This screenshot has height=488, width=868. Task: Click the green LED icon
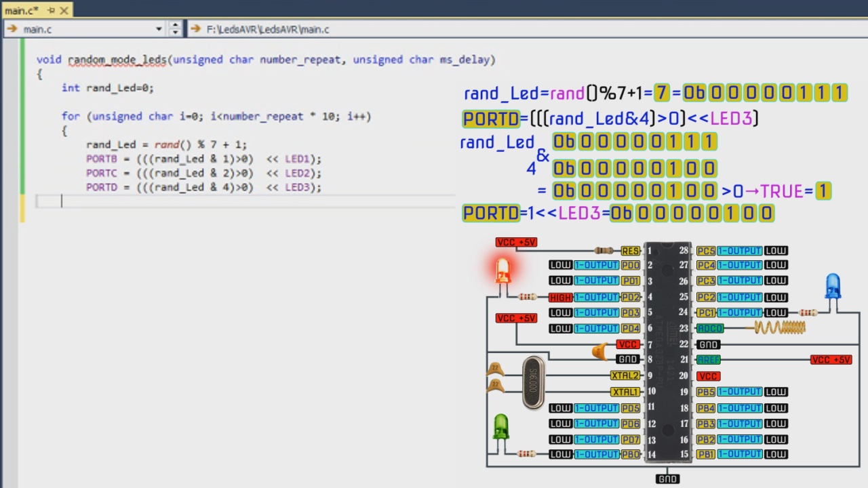[x=501, y=428]
